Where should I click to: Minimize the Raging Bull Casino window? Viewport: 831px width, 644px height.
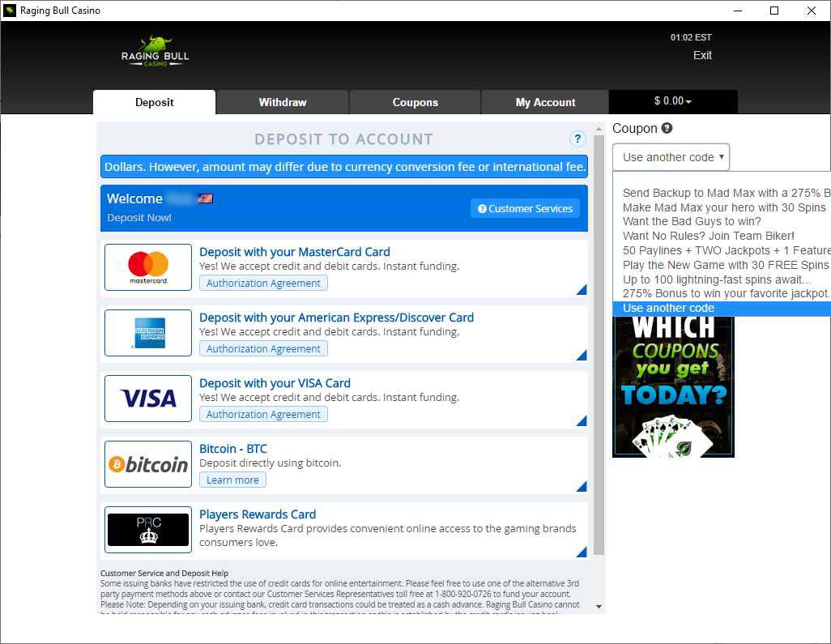pyautogui.click(x=737, y=11)
